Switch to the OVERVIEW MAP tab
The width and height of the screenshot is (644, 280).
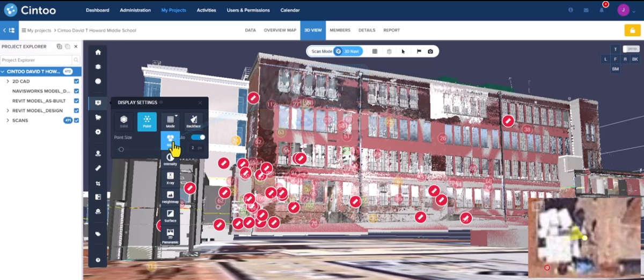280,30
